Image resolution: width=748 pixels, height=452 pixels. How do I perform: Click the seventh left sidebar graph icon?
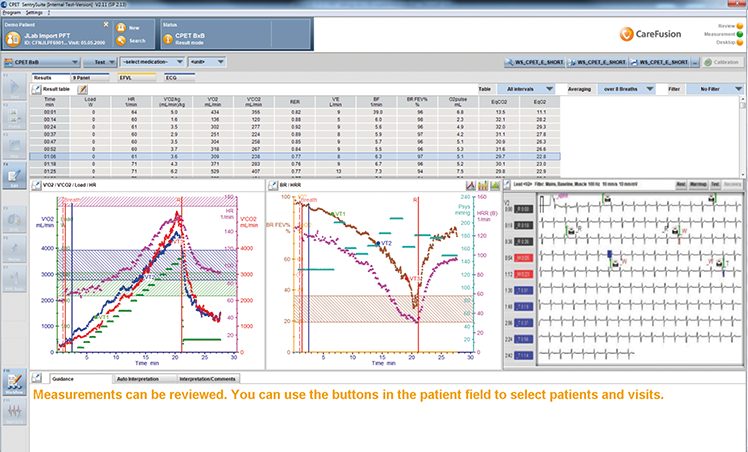click(14, 278)
